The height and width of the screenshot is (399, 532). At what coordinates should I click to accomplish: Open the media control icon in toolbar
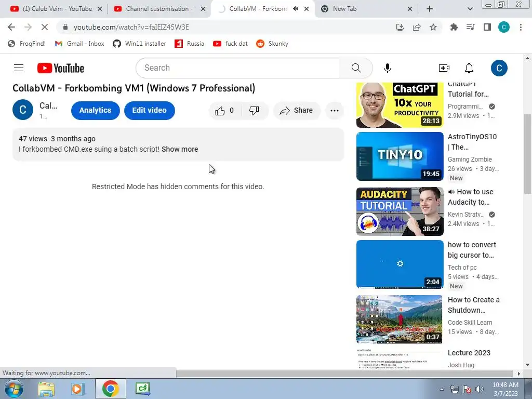coord(471,27)
